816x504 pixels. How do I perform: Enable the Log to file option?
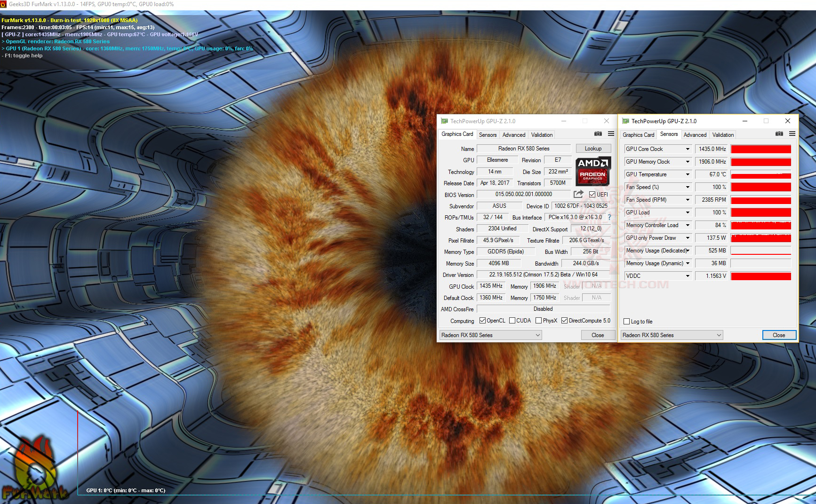626,321
